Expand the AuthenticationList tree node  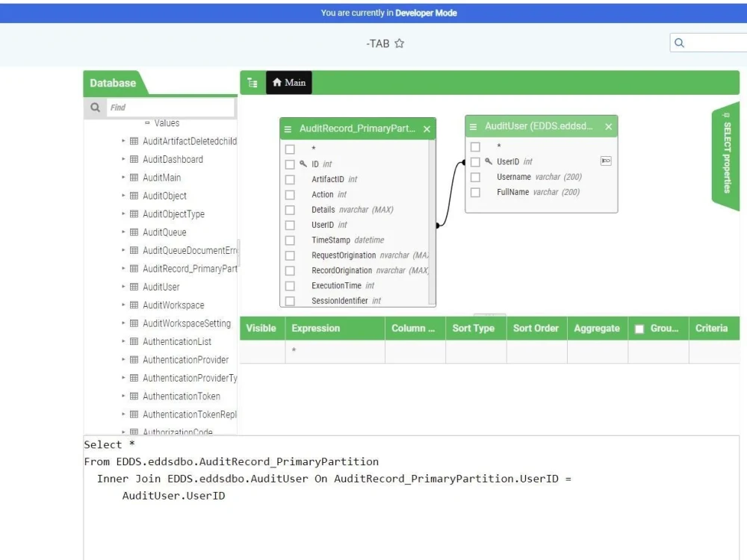tap(123, 341)
